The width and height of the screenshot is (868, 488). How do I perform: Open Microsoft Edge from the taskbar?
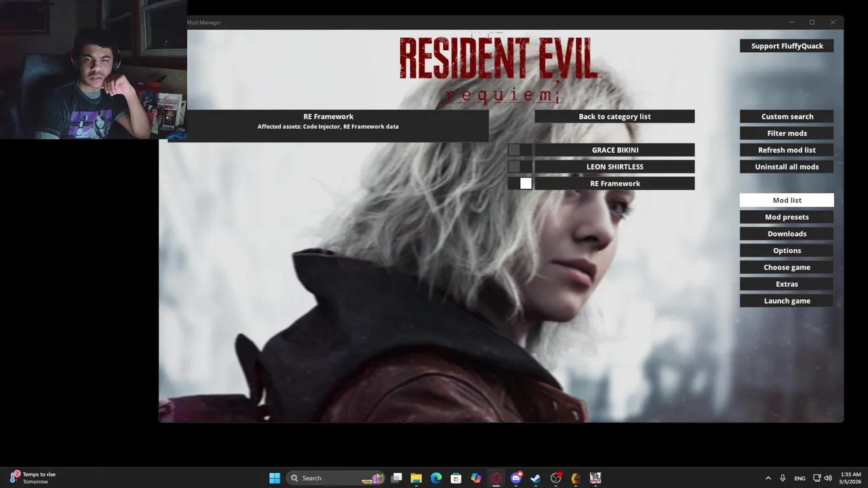point(436,478)
